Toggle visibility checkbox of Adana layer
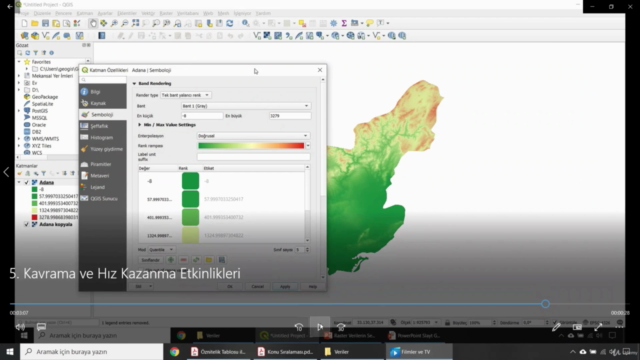 tap(27, 182)
